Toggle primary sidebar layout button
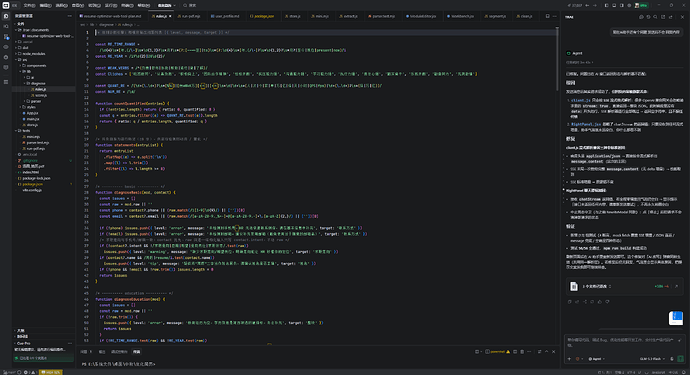Image resolution: width=690 pixels, height=375 pixels. [606, 5]
